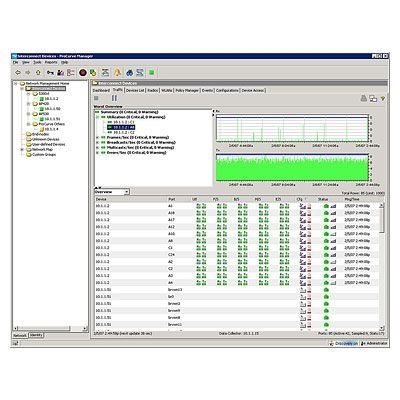Viewport: 400px width, 400px height.
Task: Click the Up arrow toolbar icon
Action: (x=38, y=72)
